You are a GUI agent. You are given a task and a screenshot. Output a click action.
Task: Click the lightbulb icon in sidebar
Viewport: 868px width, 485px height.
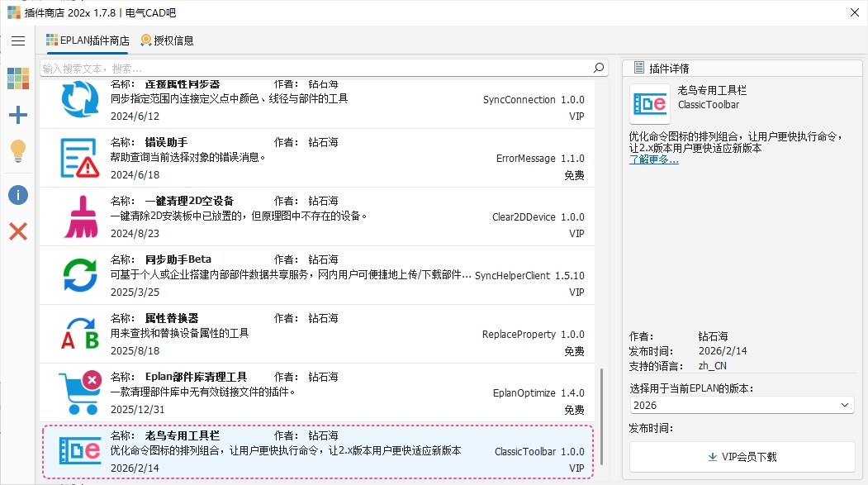pos(18,151)
